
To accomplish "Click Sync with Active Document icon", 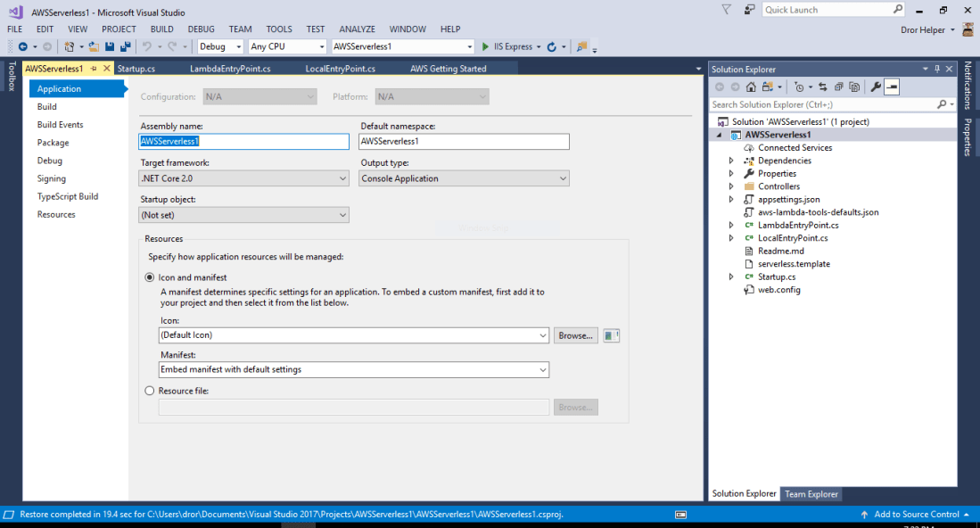I will 823,87.
